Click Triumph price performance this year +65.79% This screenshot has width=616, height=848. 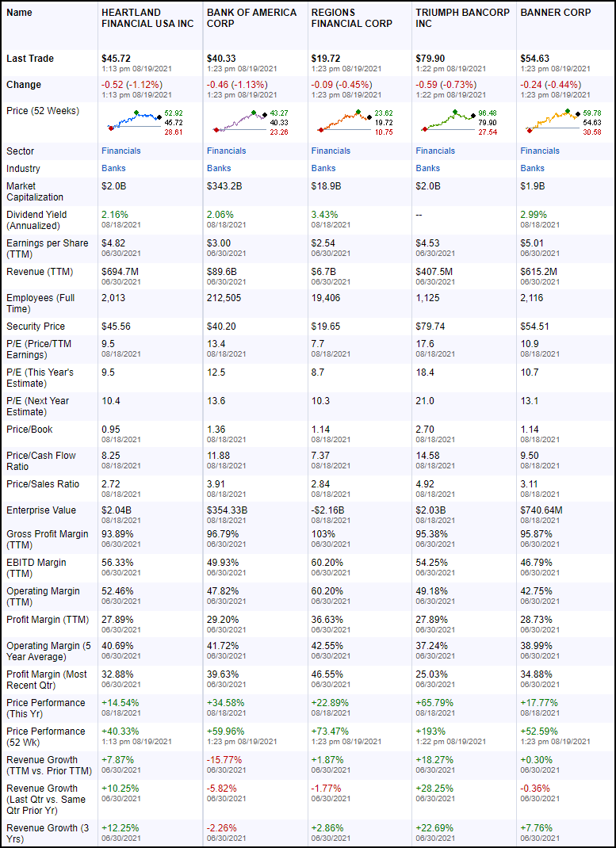coord(434,703)
